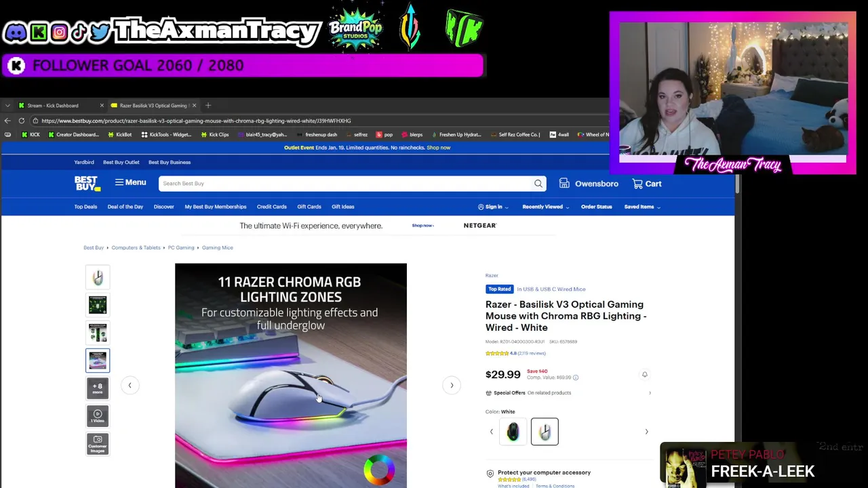Expand Special Offers on related products
The width and height of the screenshot is (868, 488).
(x=568, y=392)
